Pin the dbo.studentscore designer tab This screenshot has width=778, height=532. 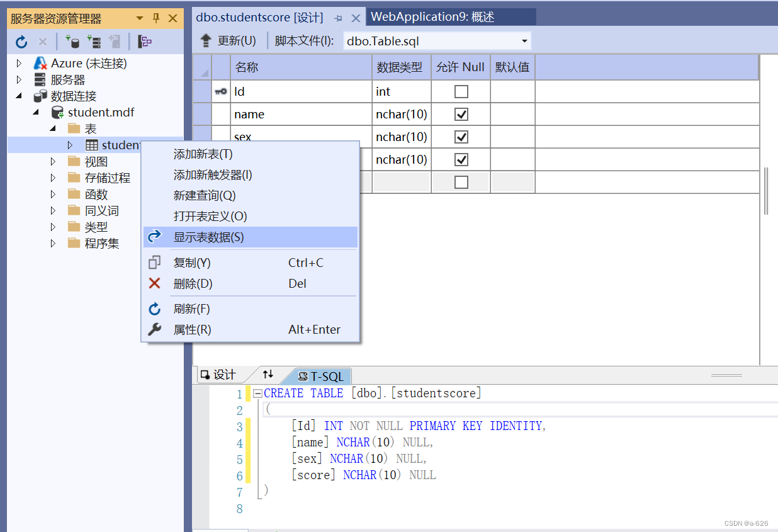(339, 17)
